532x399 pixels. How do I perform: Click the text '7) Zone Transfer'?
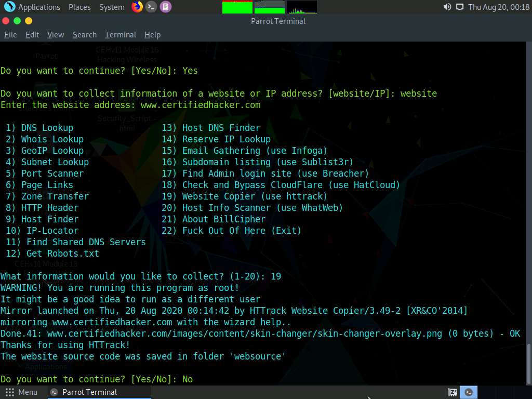coord(47,196)
